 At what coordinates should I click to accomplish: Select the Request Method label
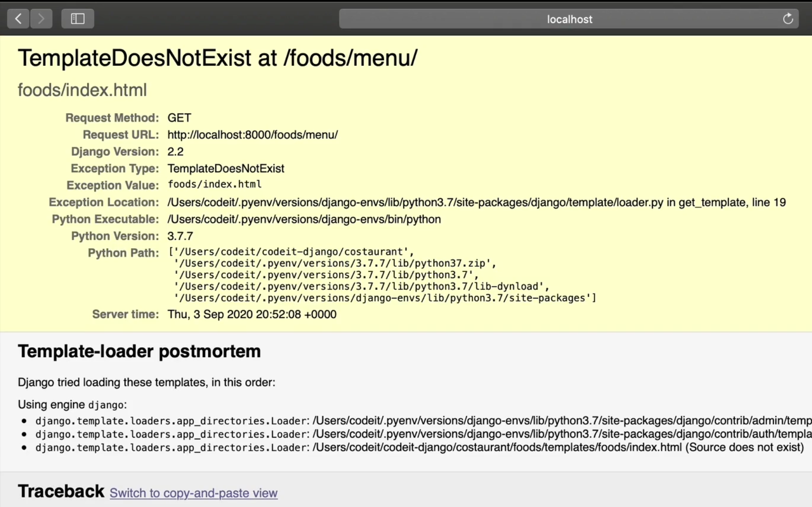(112, 118)
